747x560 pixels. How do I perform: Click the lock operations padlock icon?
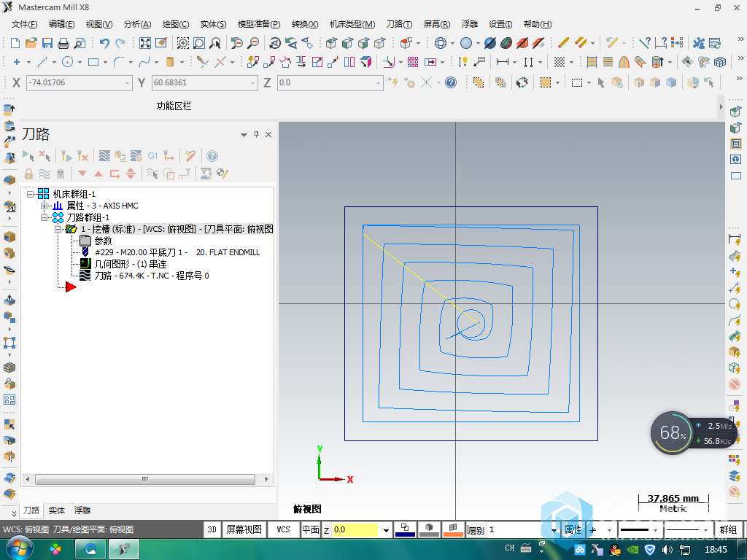[28, 174]
